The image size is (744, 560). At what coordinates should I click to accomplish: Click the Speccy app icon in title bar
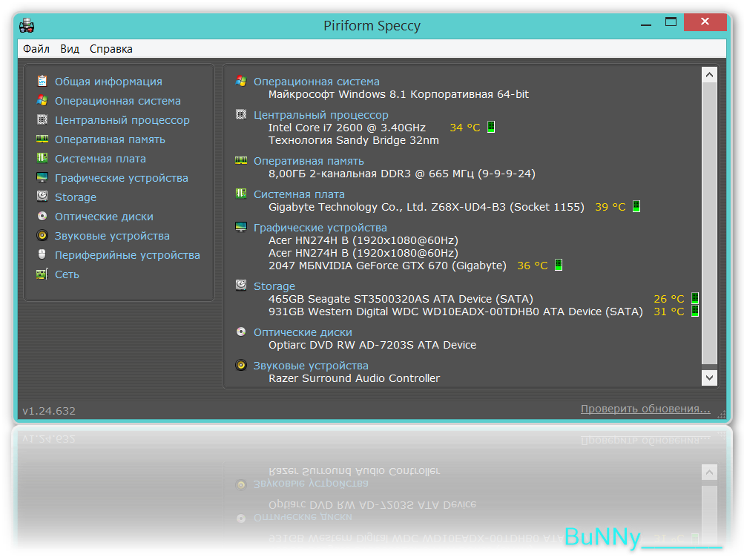point(27,26)
